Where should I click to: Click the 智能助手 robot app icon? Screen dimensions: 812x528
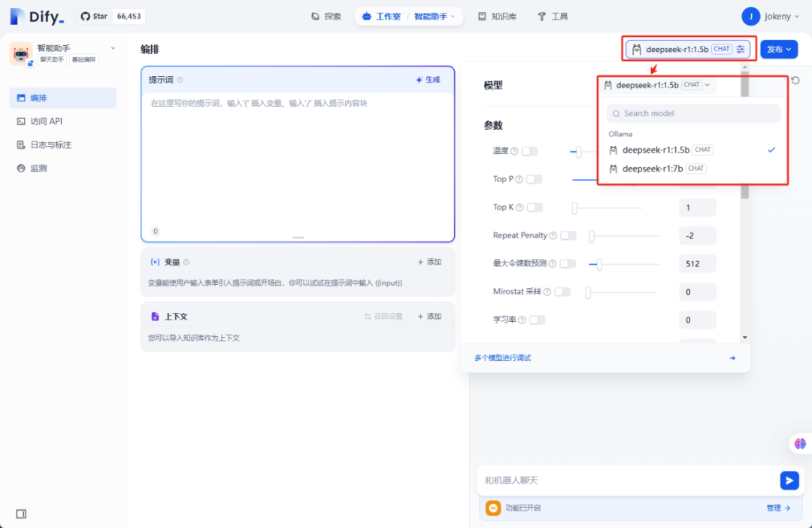[x=21, y=54]
